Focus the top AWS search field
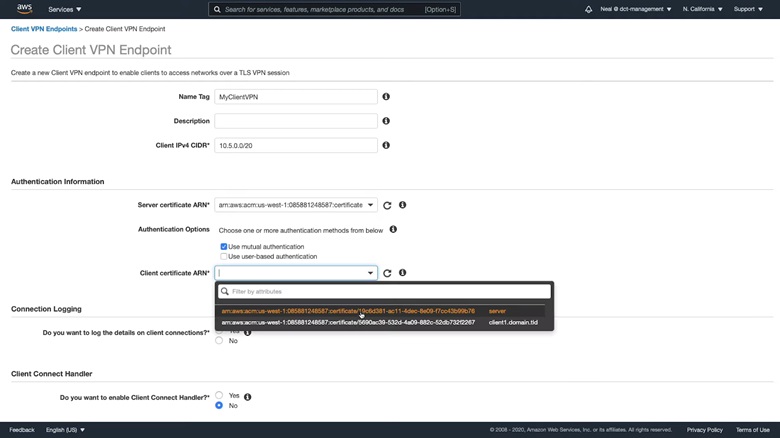Viewport: 780px width, 438px height. tap(334, 9)
